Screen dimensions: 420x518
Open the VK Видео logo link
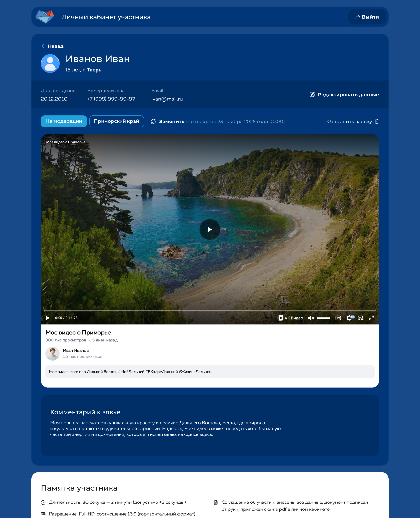pyautogui.click(x=290, y=318)
